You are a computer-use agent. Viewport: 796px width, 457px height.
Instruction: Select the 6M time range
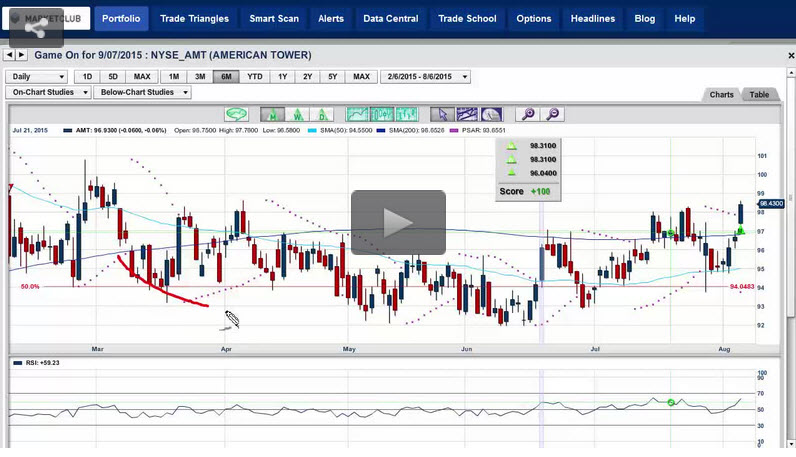click(226, 77)
